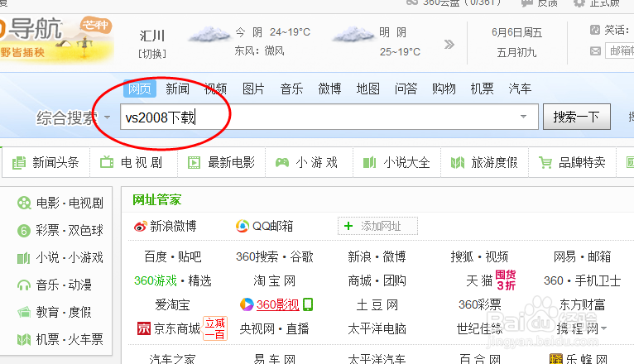Screen dimensions: 634x364
Task: Click the QQ mail logo icon
Action: pyautogui.click(x=243, y=226)
